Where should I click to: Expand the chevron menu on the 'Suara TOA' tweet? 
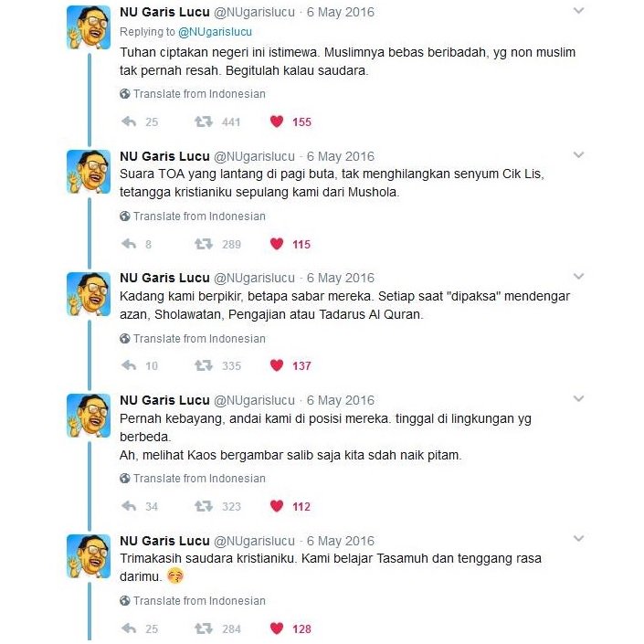578,155
